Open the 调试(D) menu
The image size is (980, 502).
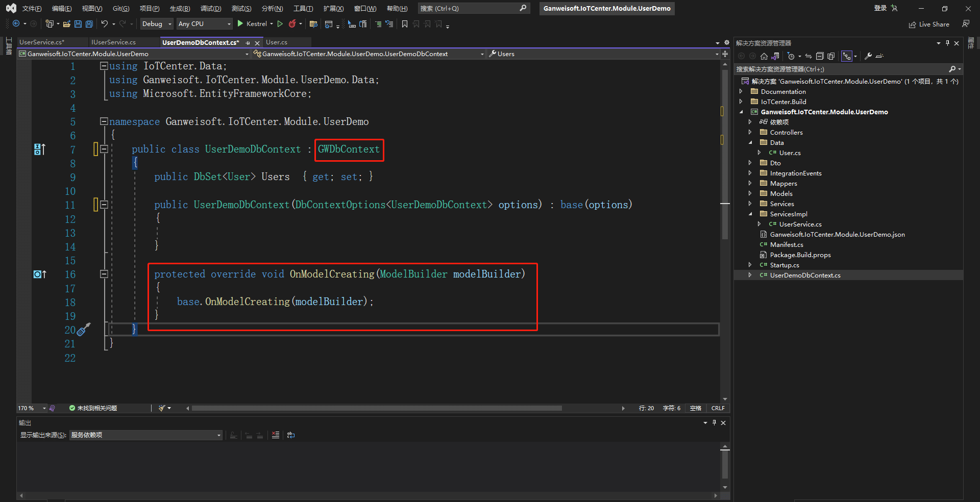(210, 9)
